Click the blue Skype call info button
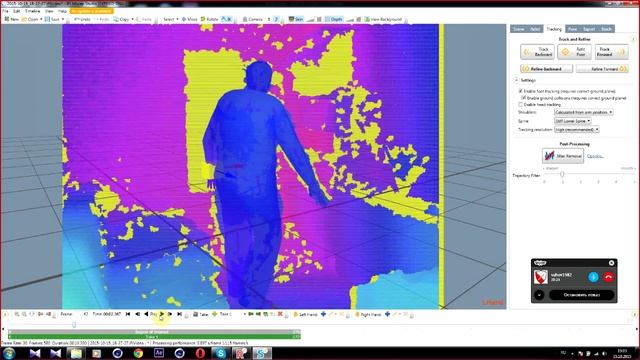Viewport: 640px width, 360px height. tap(593, 277)
